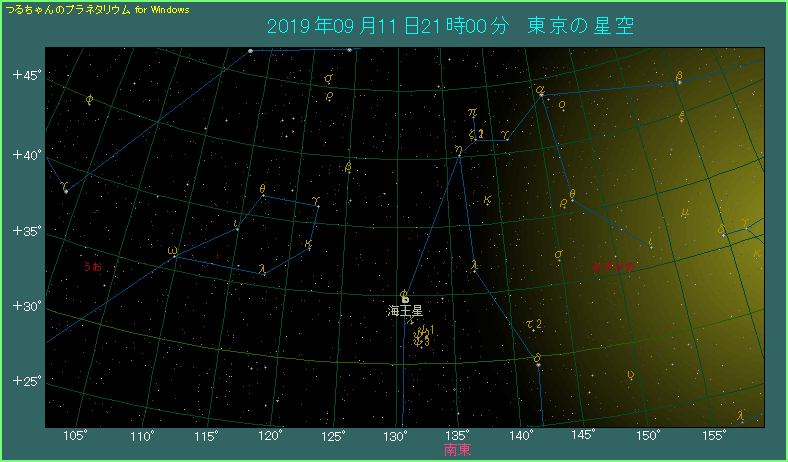Click the つるちゃんのプラネタリウム app title
The image size is (788, 462).
(x=66, y=8)
